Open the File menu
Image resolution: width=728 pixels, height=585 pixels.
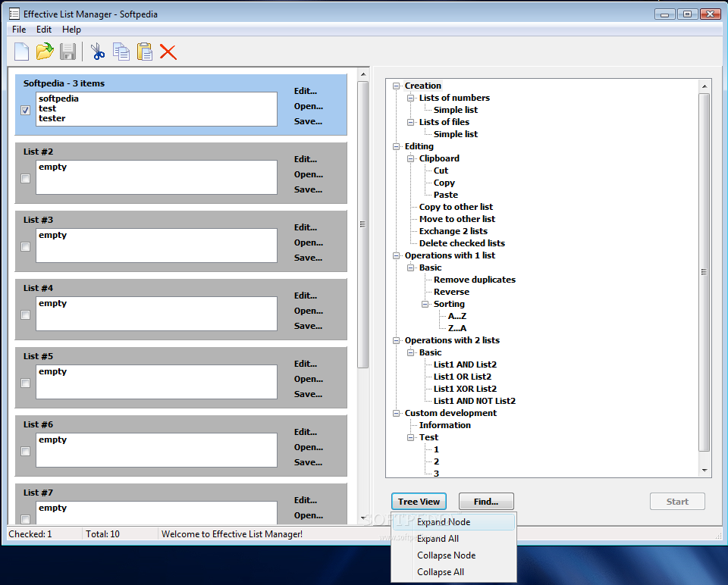click(19, 30)
